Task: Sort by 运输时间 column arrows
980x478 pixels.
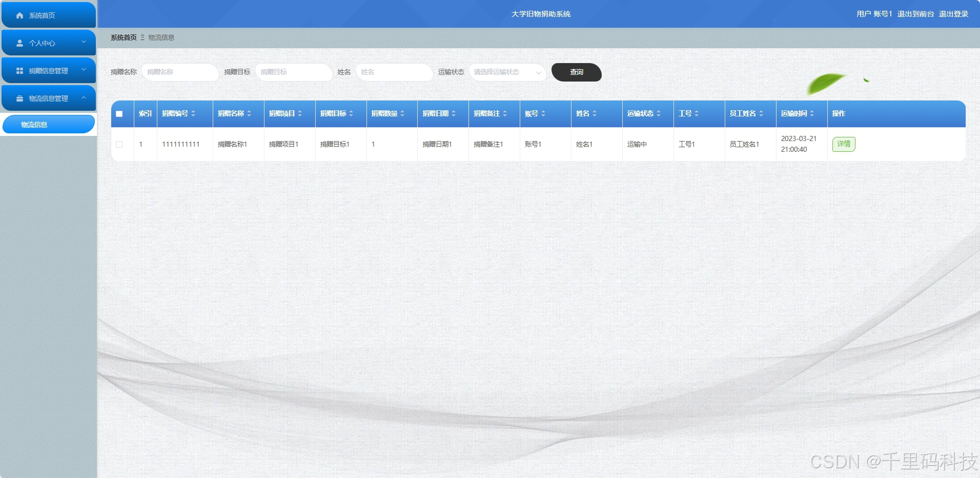Action: 812,113
